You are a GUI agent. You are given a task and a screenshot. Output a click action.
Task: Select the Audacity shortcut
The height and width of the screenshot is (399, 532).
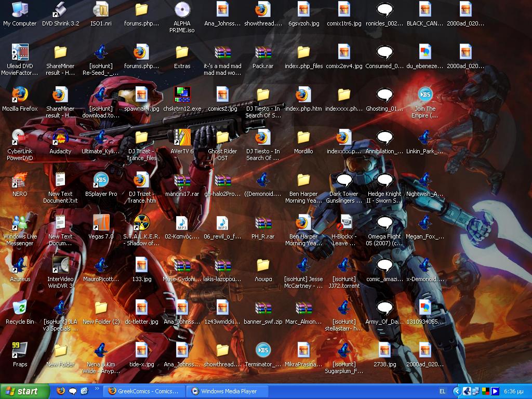60,142
